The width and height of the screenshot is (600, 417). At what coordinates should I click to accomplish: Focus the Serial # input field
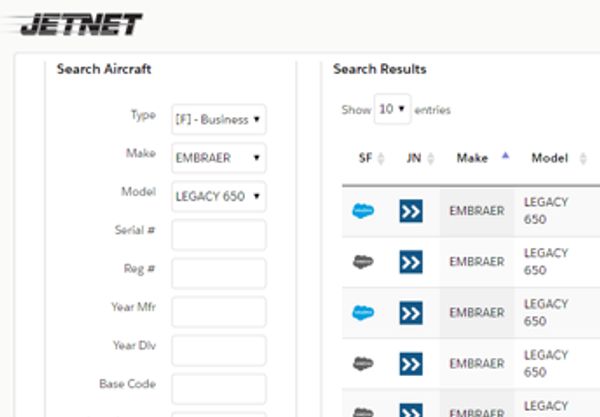pyautogui.click(x=218, y=235)
